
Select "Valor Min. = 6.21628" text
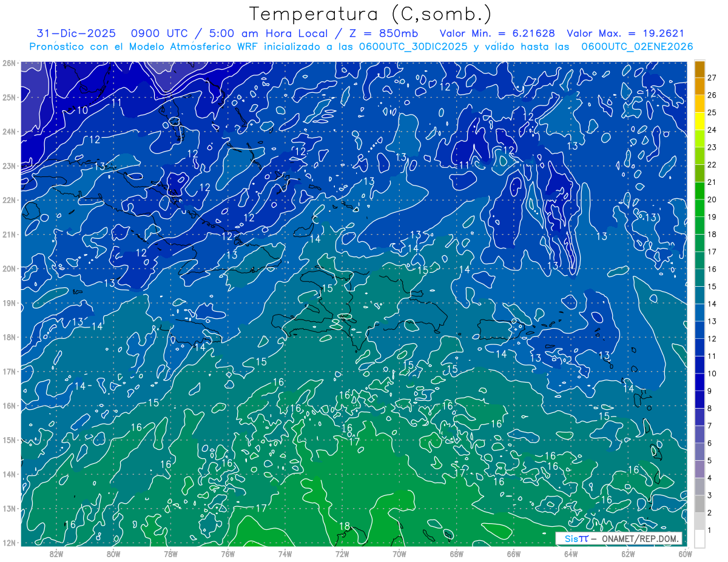(x=497, y=33)
